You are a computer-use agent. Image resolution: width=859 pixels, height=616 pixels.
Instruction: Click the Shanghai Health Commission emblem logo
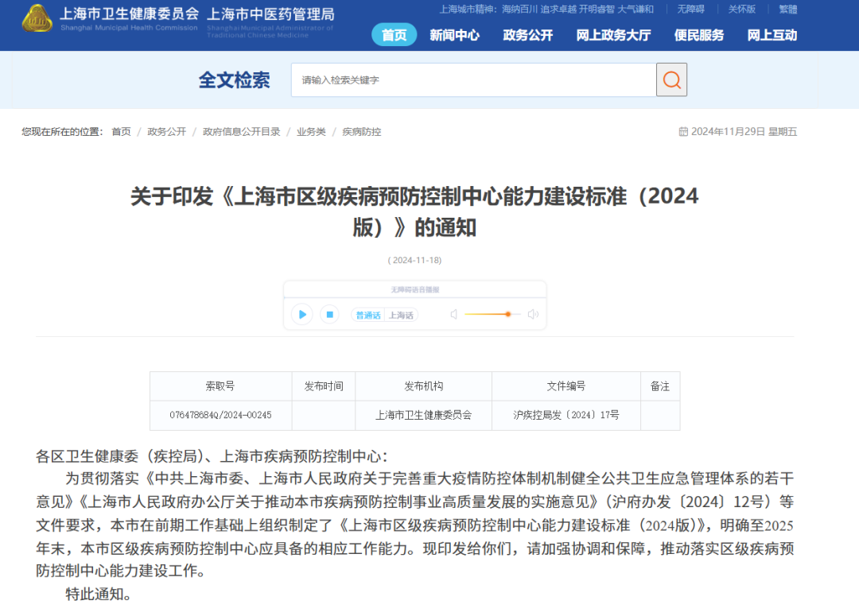point(34,22)
